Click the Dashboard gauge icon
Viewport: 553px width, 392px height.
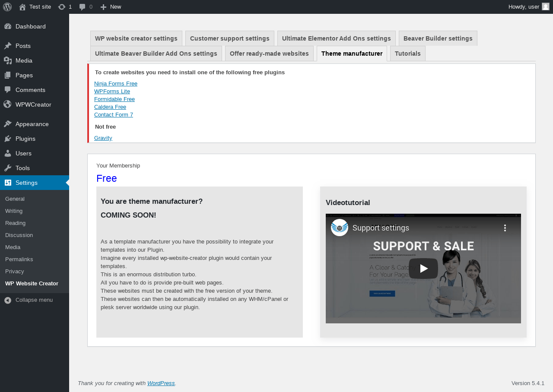pyautogui.click(x=8, y=26)
